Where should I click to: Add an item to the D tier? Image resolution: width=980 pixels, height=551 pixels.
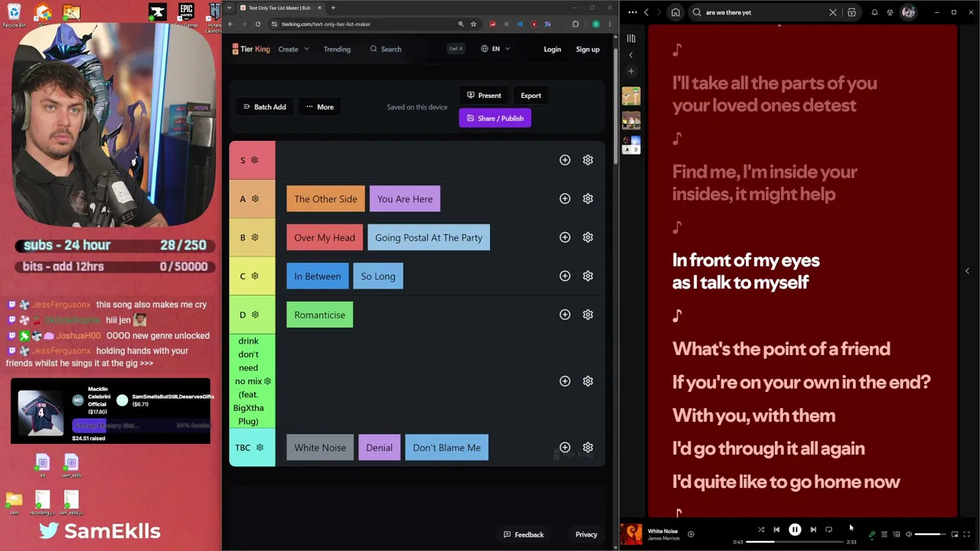click(x=565, y=315)
